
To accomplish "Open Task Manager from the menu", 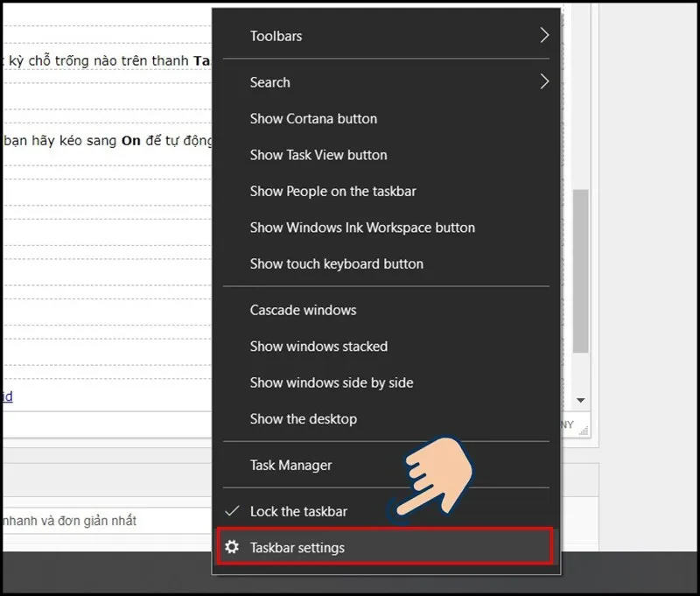I will click(x=385, y=465).
